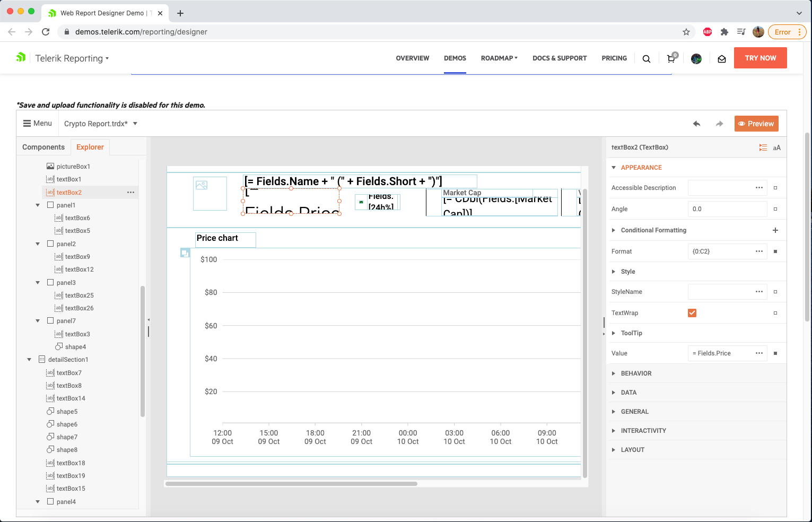Open the ROADMAP menu item
This screenshot has width=812, height=522.
[x=499, y=58]
